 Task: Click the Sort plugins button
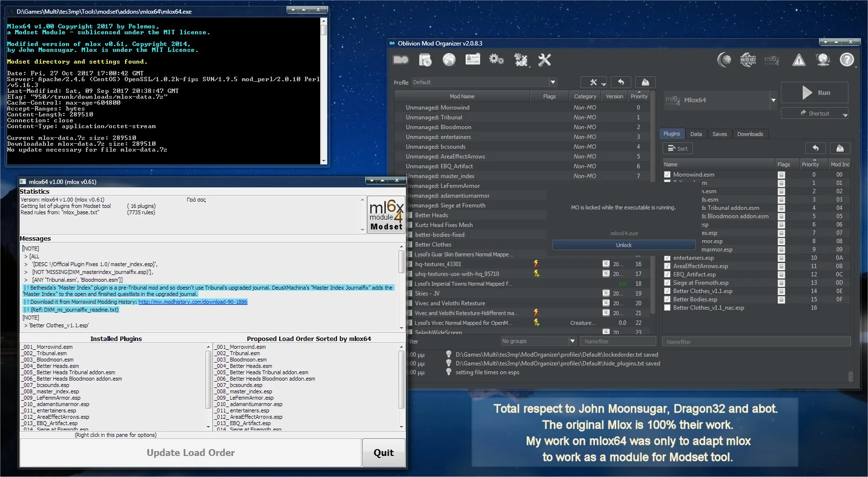[678, 148]
